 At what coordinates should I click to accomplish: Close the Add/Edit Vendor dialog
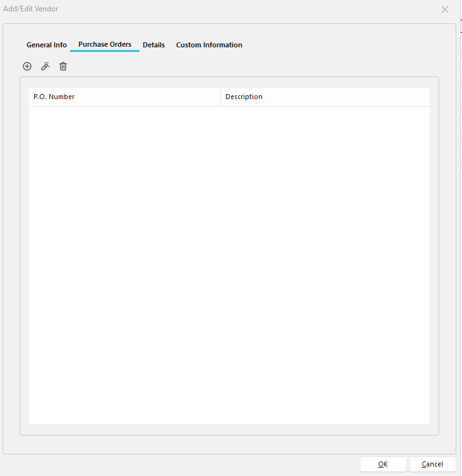445,9
